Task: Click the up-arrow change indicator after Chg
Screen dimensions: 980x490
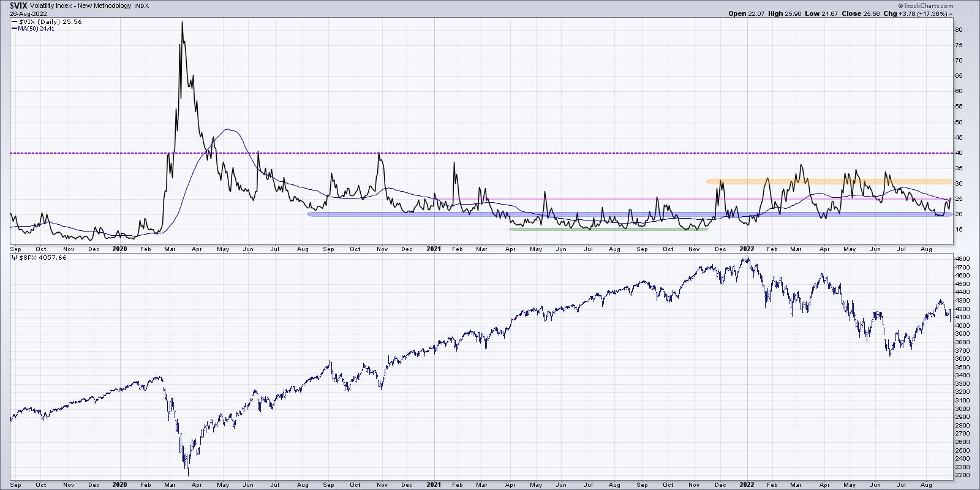Action: coord(949,13)
